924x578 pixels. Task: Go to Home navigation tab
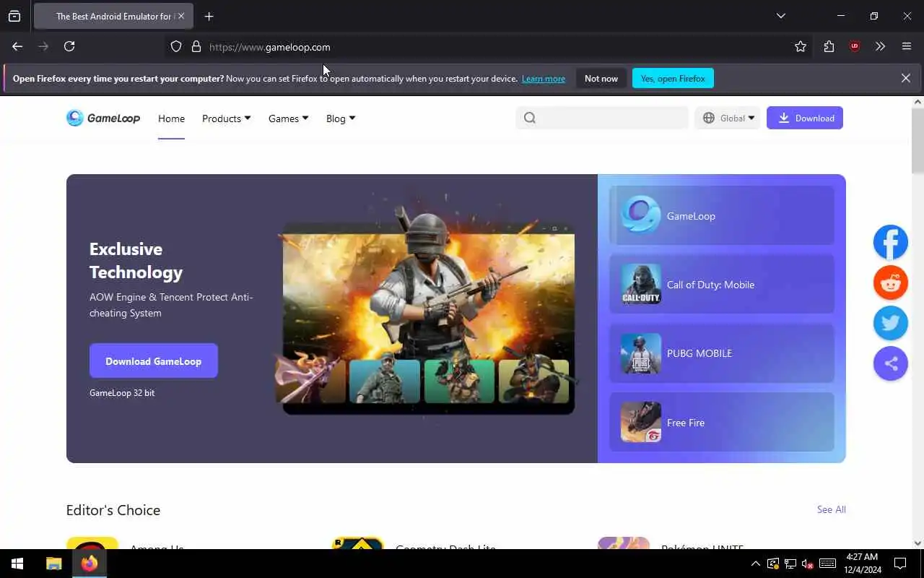pos(171,118)
